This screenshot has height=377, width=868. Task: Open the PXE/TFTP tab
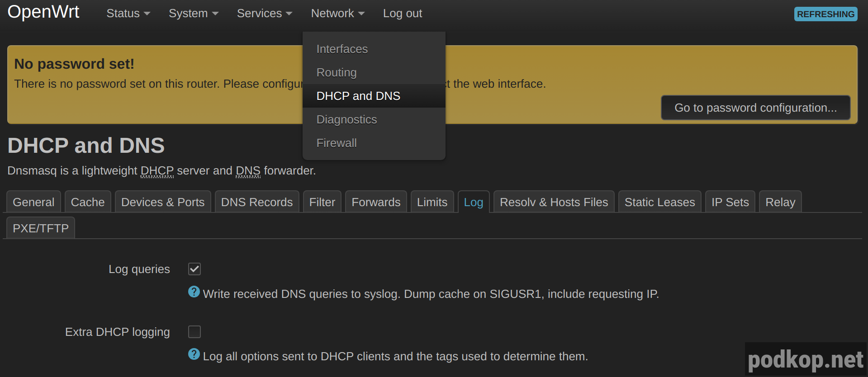[41, 228]
